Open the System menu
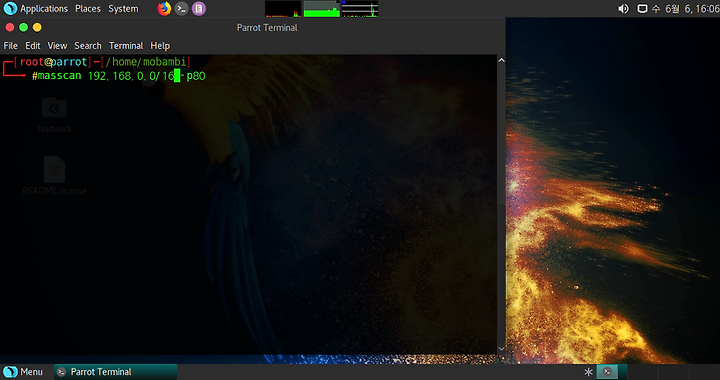The image size is (720, 380). pos(123,8)
